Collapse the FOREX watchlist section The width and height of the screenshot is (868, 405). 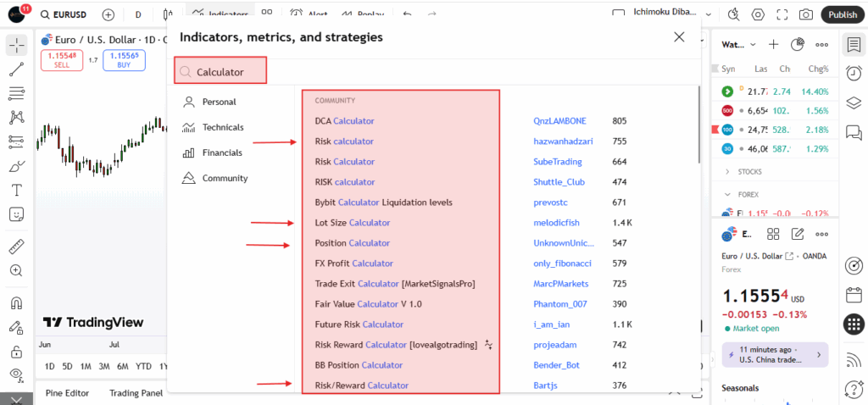(x=727, y=194)
